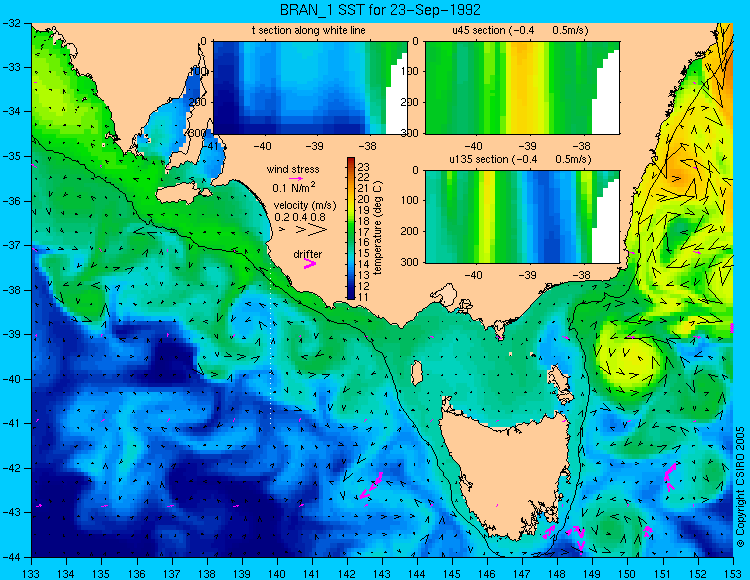Click the -39 label under the u135 section

(528, 275)
